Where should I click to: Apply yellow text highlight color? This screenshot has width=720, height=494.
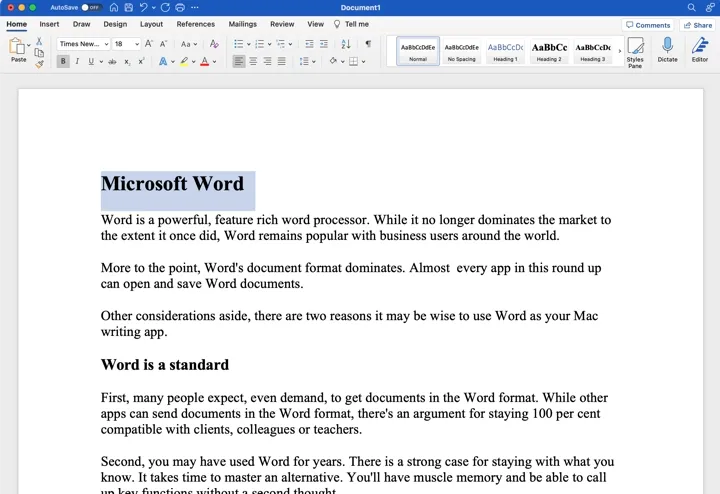[184, 61]
